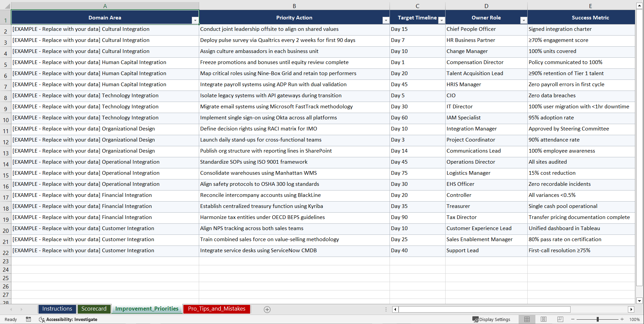Switch to the Pro_Tips_and_Mistakes tab

coord(216,309)
